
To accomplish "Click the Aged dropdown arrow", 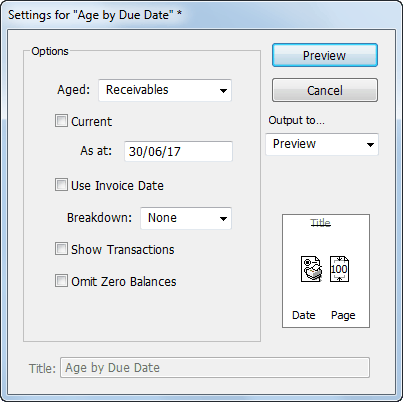I will point(223,90).
